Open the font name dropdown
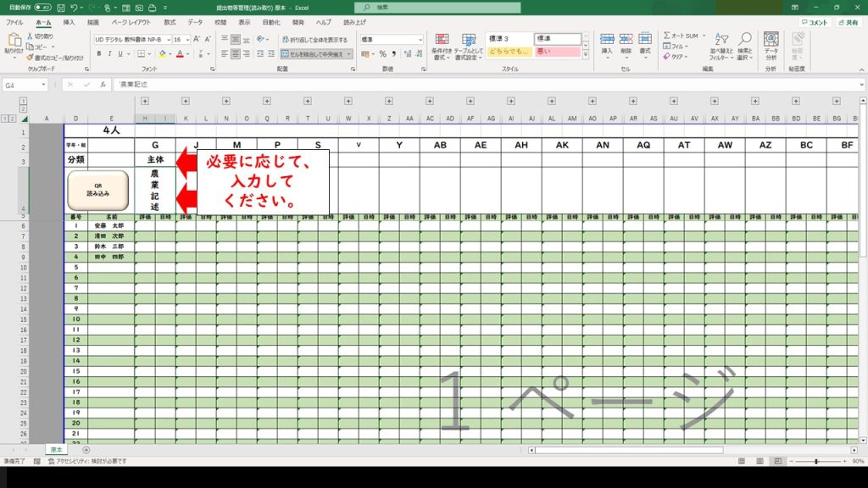The image size is (868, 488). tap(167, 40)
